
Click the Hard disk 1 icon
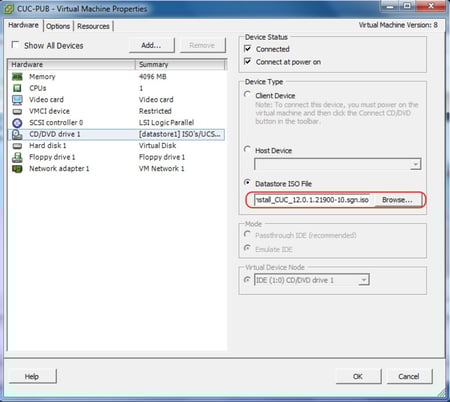(17, 146)
